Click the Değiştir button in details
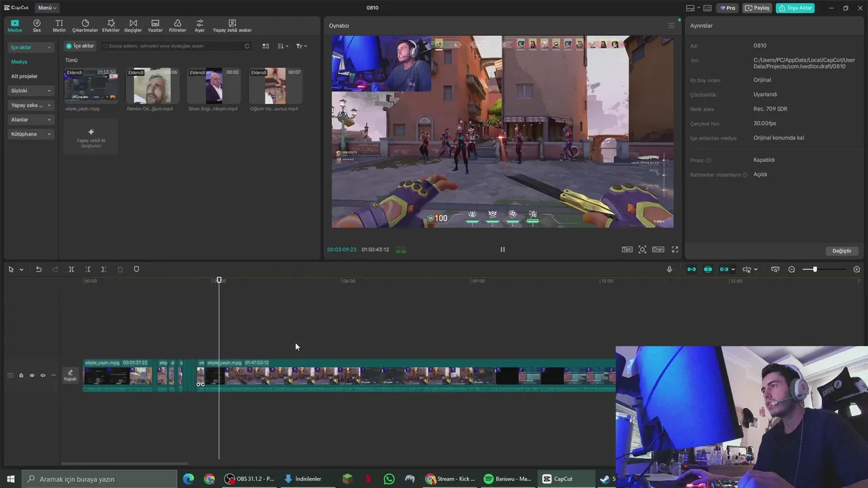 842,251
